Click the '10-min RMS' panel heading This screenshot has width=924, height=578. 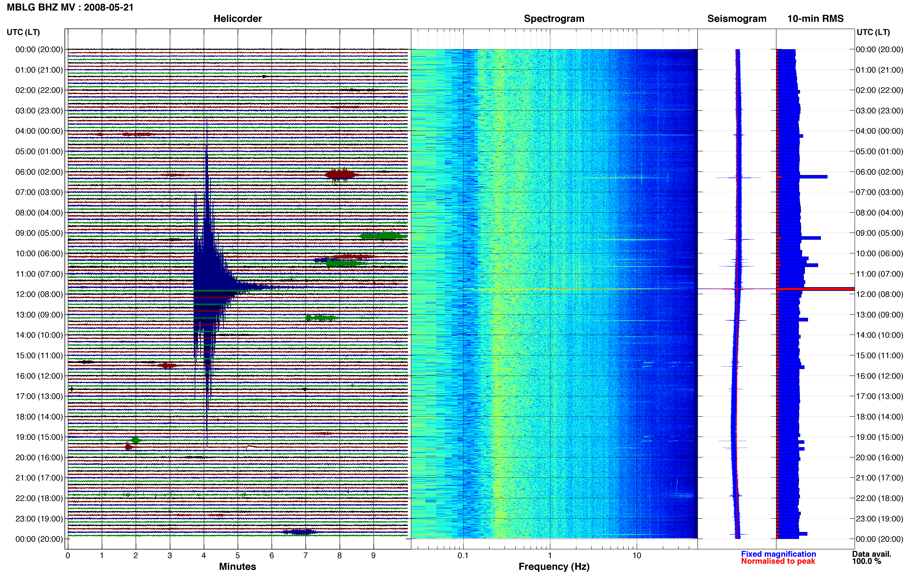[x=815, y=19]
